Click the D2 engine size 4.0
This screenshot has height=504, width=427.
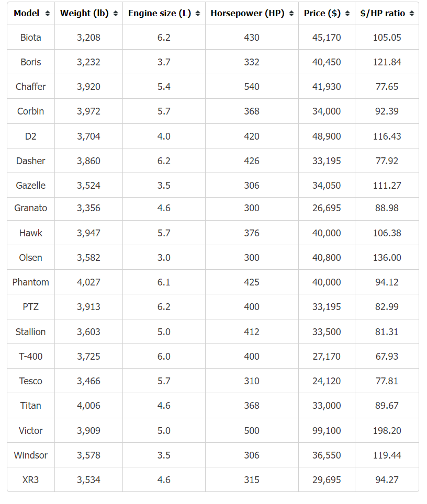[164, 136]
